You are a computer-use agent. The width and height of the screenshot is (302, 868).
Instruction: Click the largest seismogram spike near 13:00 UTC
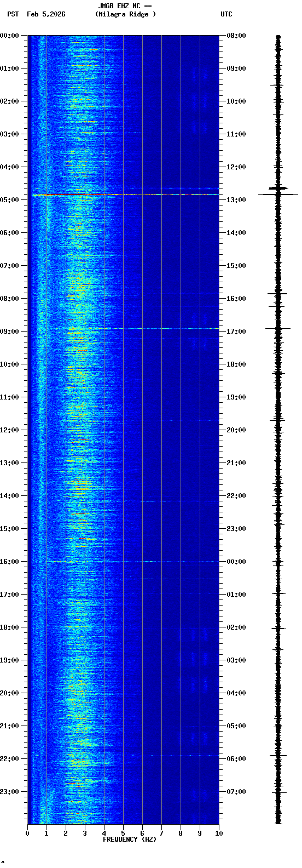tap(278, 194)
